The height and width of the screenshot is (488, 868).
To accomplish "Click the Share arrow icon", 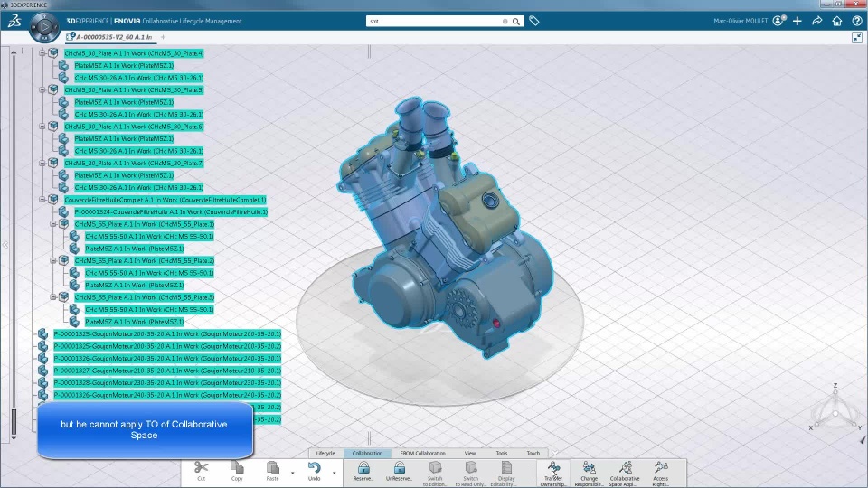I will pos(817,21).
